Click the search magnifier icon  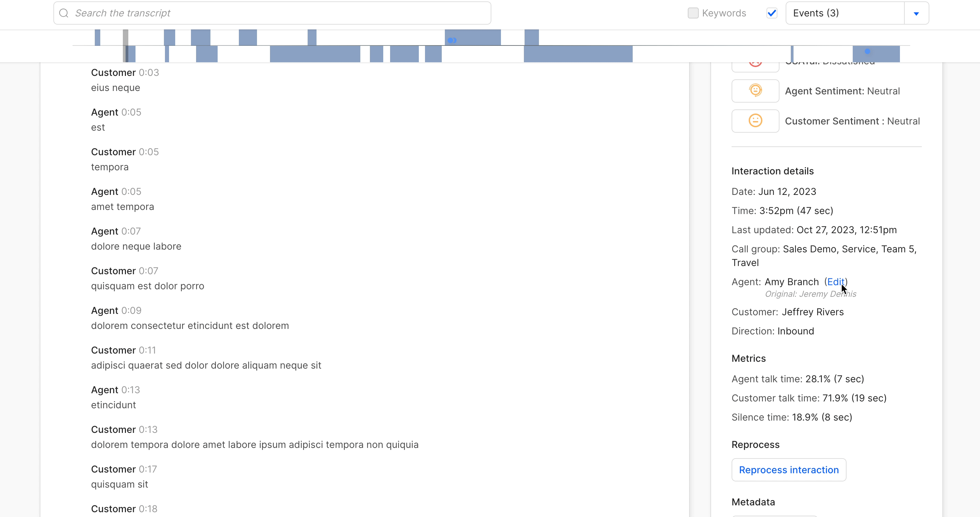64,13
